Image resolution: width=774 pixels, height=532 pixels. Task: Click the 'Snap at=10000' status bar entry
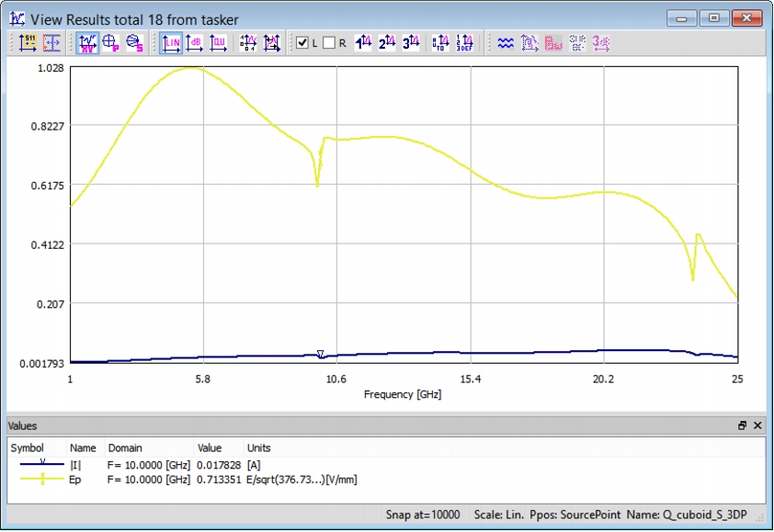[x=423, y=515]
